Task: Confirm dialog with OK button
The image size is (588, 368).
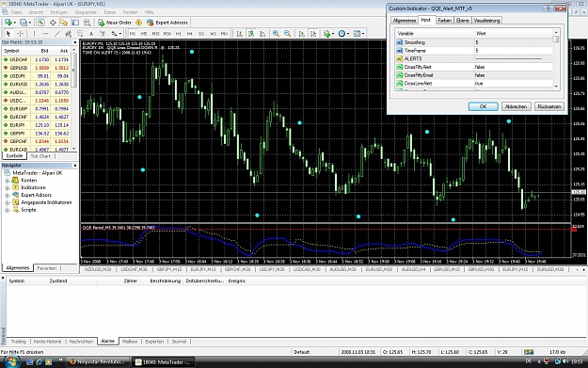Action: (x=483, y=106)
